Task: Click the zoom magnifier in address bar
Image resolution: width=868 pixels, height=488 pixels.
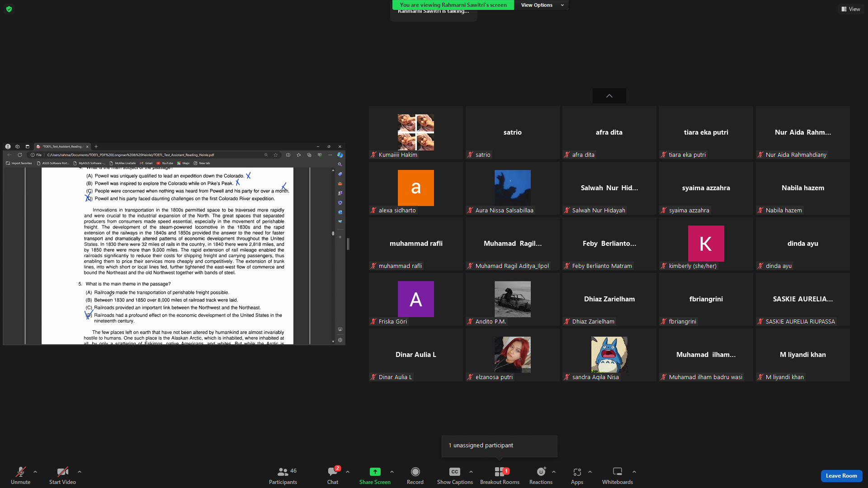Action: tap(266, 155)
